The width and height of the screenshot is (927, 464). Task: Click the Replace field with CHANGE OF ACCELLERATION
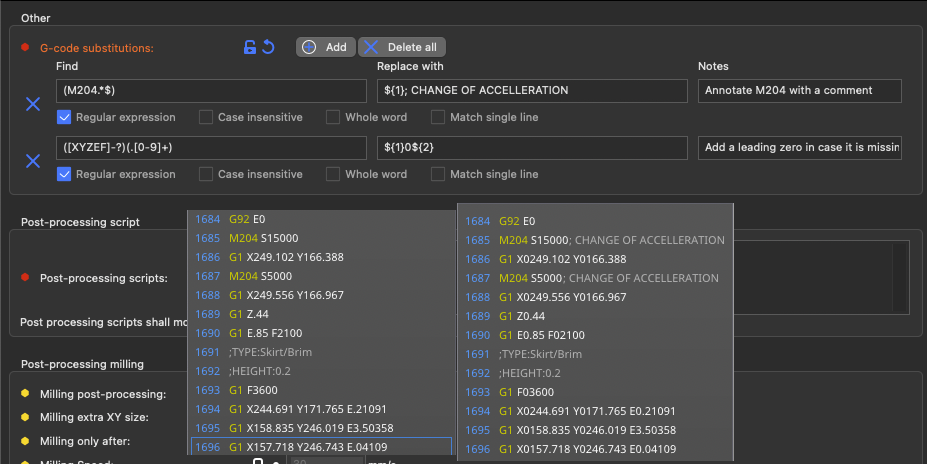pos(532,90)
